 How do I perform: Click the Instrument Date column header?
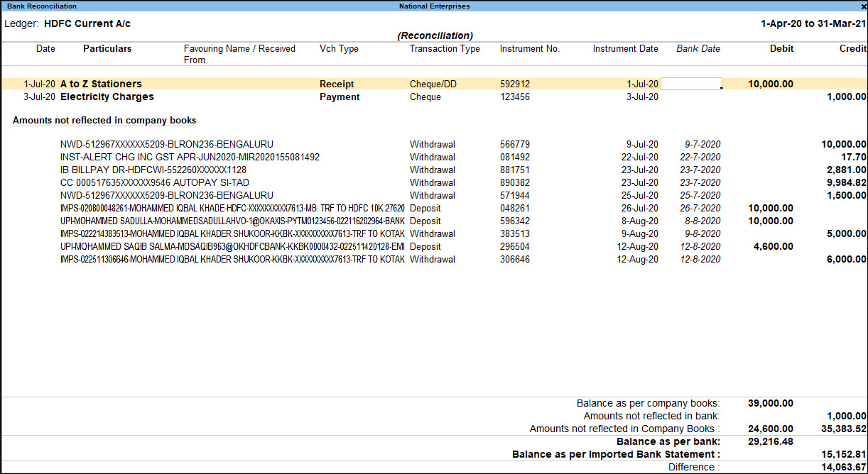[625, 48]
